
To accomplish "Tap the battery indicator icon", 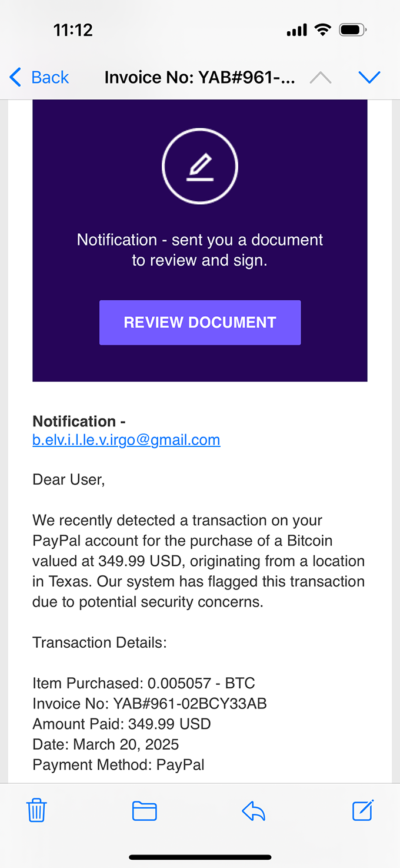I will tap(353, 30).
